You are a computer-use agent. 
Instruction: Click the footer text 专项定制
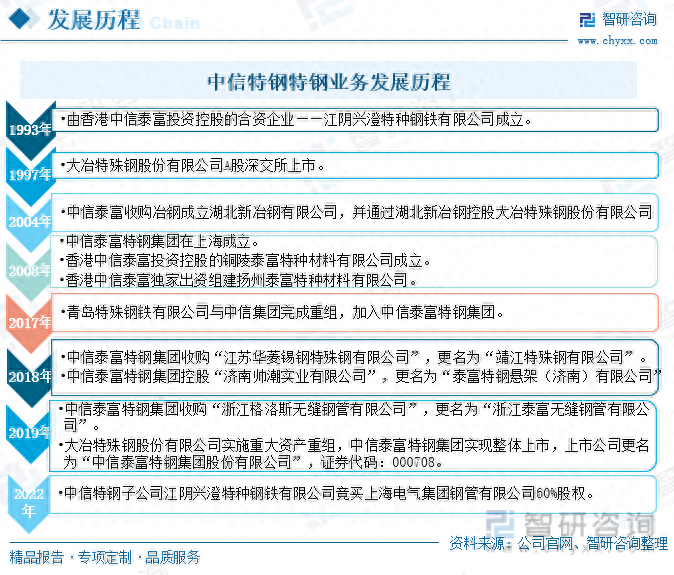[104, 557]
